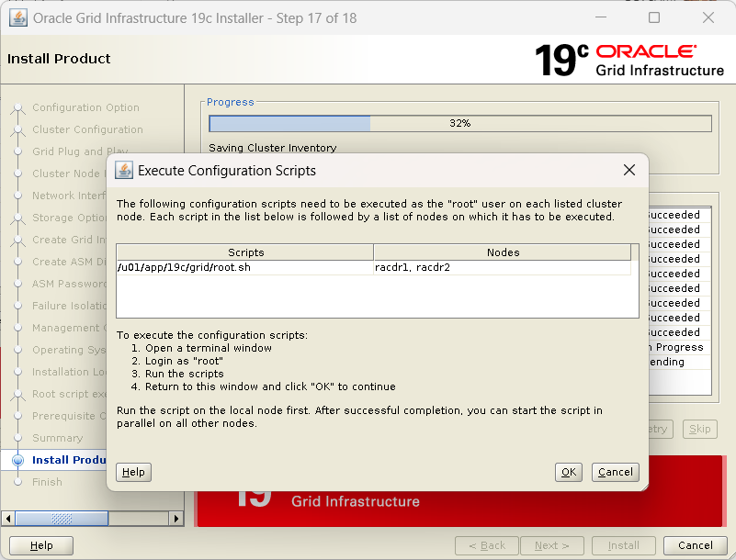
Task: Select Root script execution step
Action: click(69, 394)
